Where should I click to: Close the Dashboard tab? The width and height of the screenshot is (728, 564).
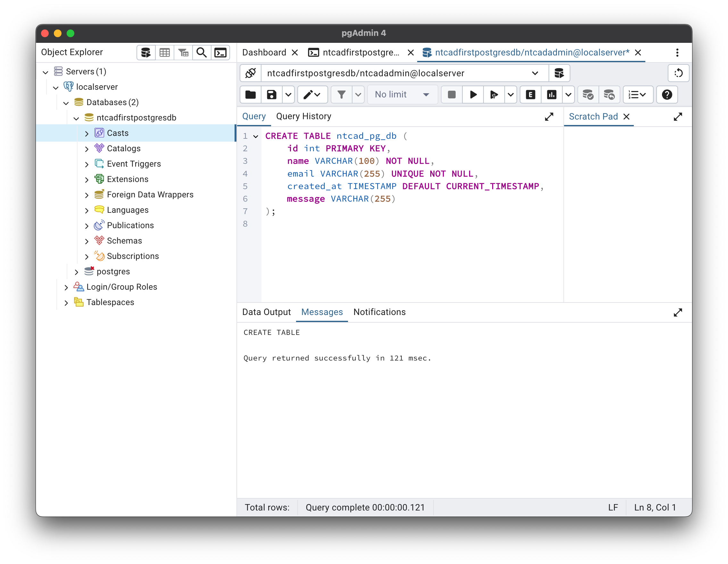295,53
